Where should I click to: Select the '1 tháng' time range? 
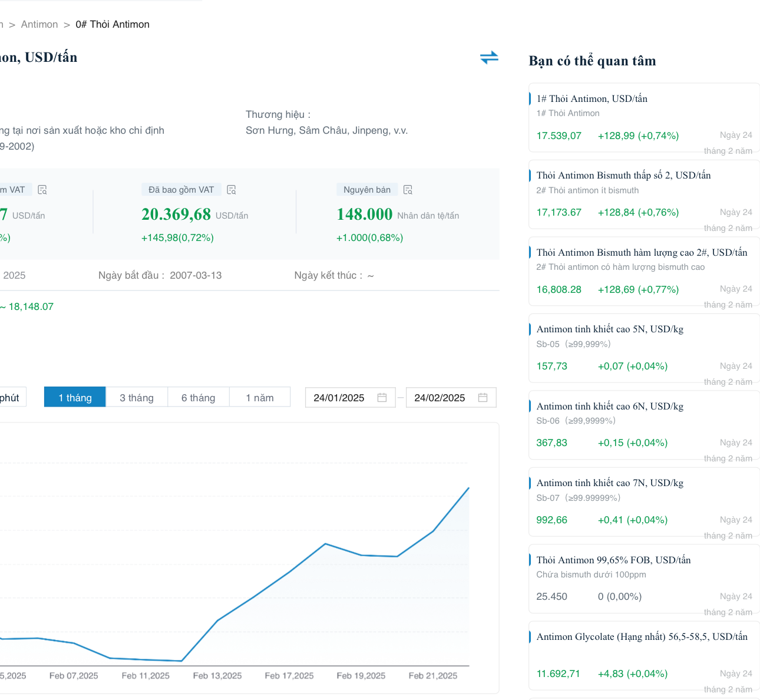click(x=75, y=398)
